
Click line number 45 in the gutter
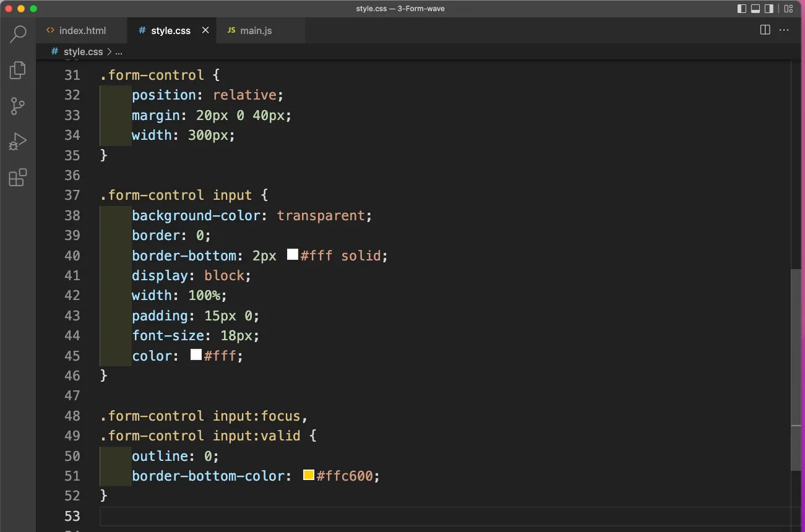pos(72,356)
